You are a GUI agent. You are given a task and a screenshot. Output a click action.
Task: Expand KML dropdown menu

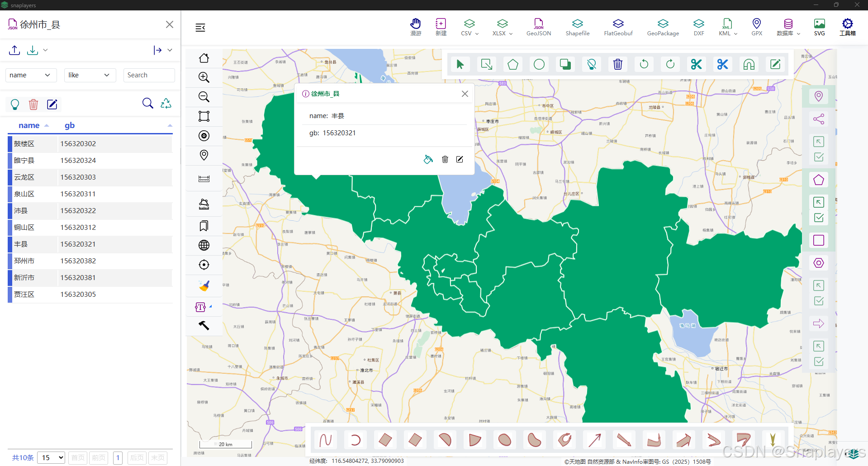coord(728,27)
